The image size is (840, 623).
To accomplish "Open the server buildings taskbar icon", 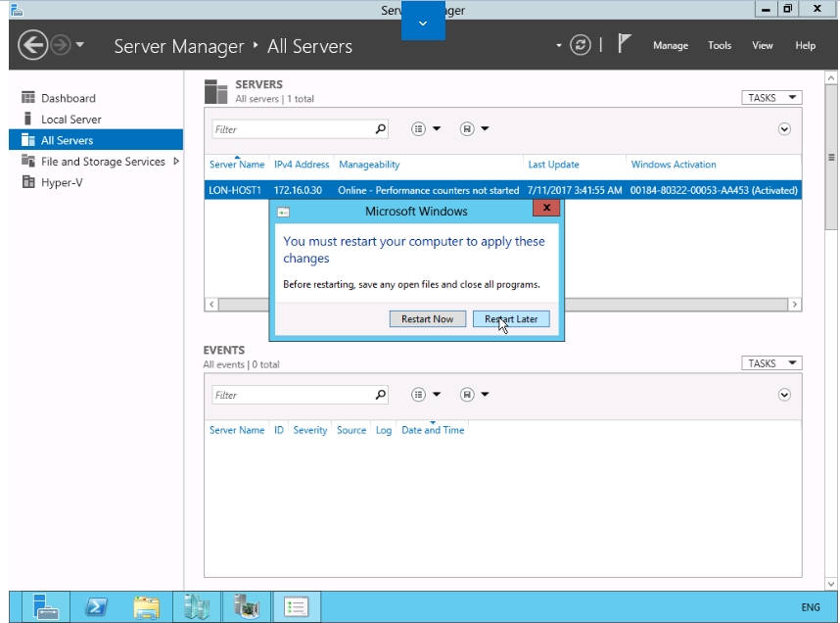I will pyautogui.click(x=196, y=607).
